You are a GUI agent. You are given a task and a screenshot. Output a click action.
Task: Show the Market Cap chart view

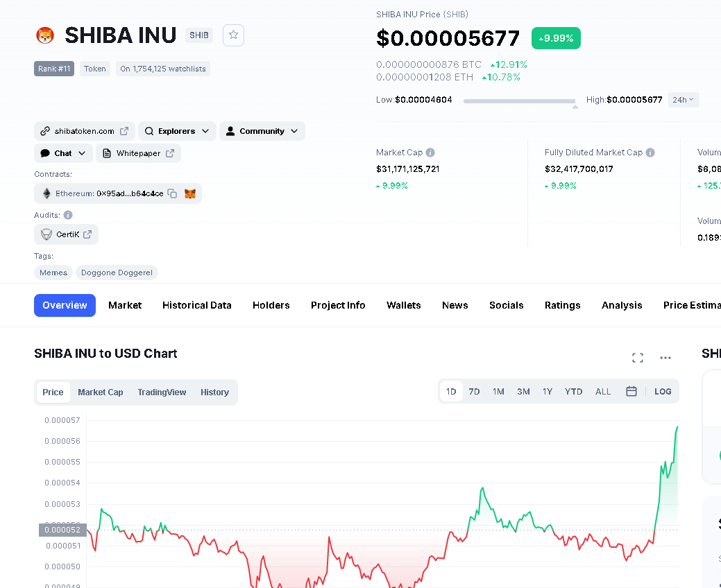[x=100, y=392]
